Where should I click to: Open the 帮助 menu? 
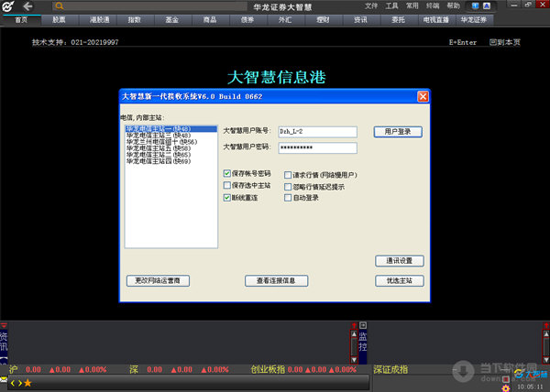[453, 6]
